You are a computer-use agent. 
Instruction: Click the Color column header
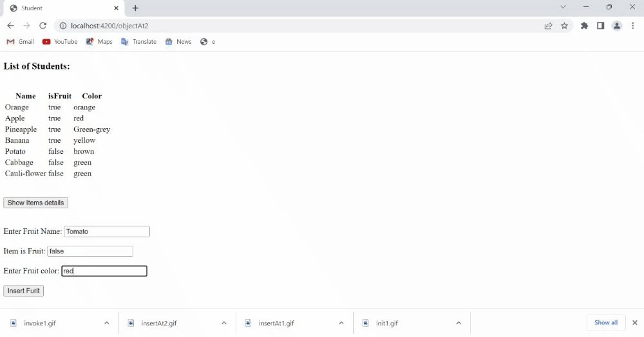click(91, 96)
